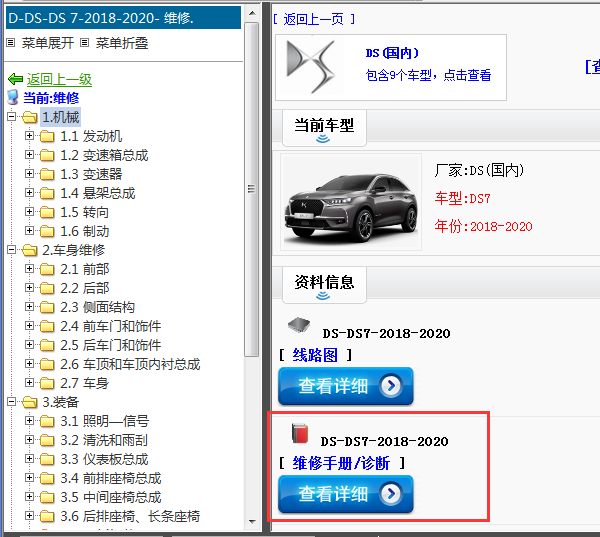The image size is (600, 537).
Task: Expand the 3.1 照明—信号 node
Action: coord(29,420)
